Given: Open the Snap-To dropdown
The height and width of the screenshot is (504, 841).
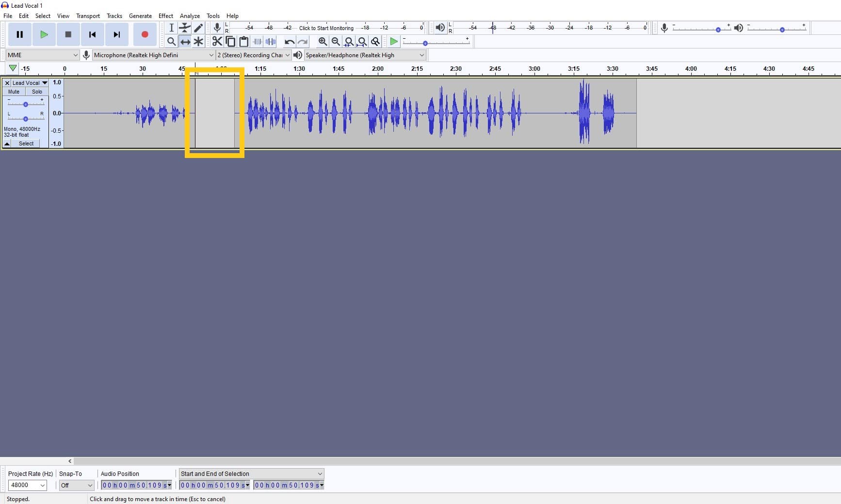Looking at the screenshot, I should pos(76,485).
